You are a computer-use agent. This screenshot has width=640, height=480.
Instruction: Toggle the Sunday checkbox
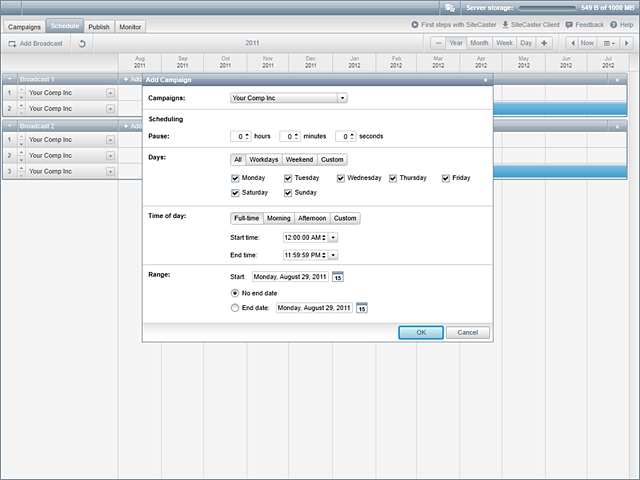pos(289,192)
